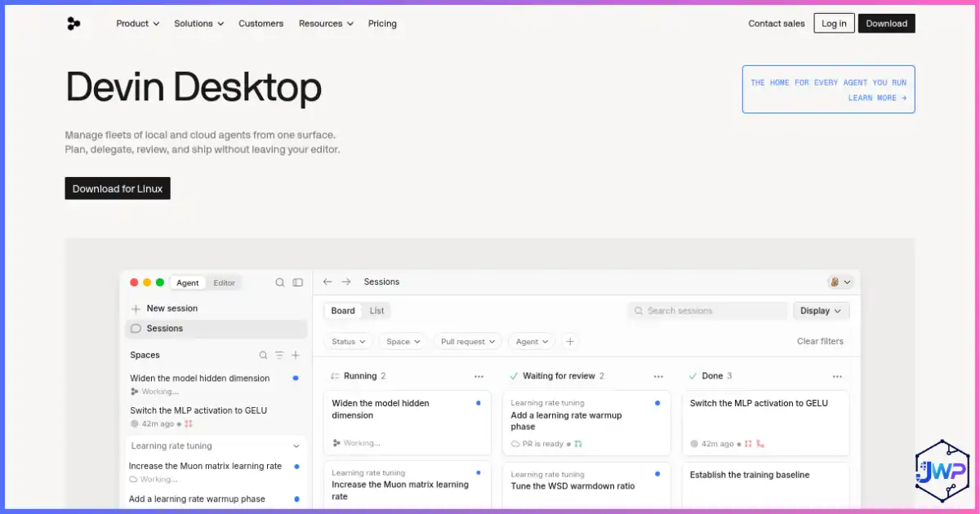
Task: Switch to Agent mode
Action: [187, 283]
